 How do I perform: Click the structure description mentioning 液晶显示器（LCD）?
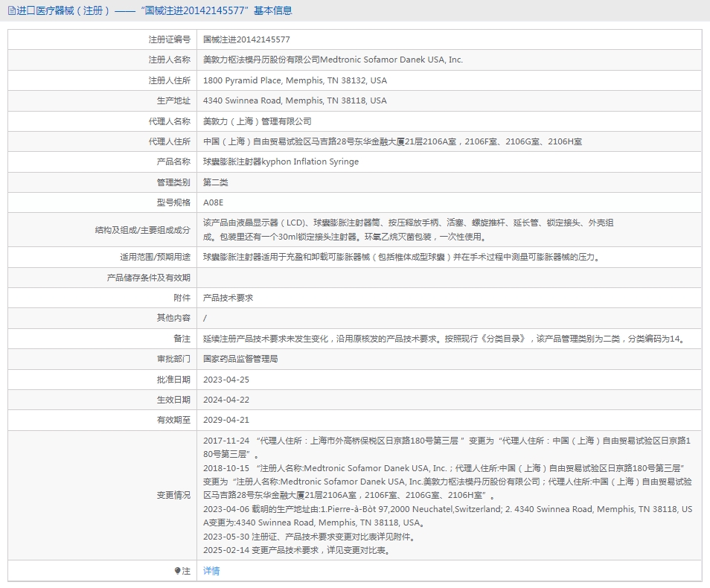(408, 230)
